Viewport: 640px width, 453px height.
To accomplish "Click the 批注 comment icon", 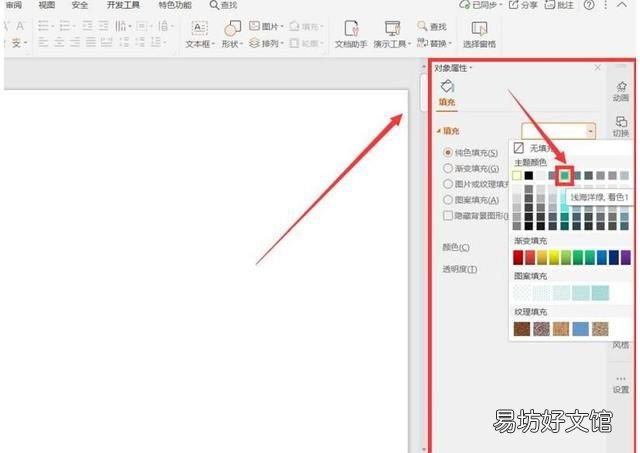I will (x=550, y=5).
